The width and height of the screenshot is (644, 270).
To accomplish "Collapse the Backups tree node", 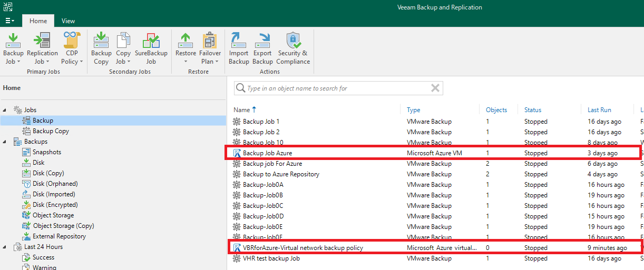I will (5, 142).
